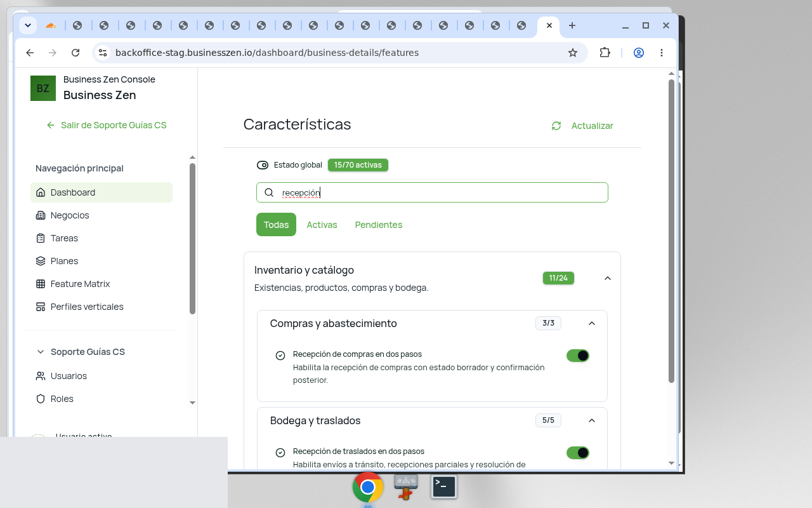Viewport: 812px width, 508px height.
Task: Collapse the Compras y abastecimiento group
Action: point(592,323)
